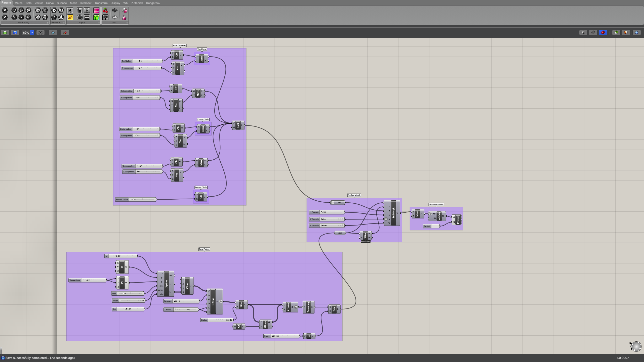Toggle the red shaded preview mode

point(603,32)
